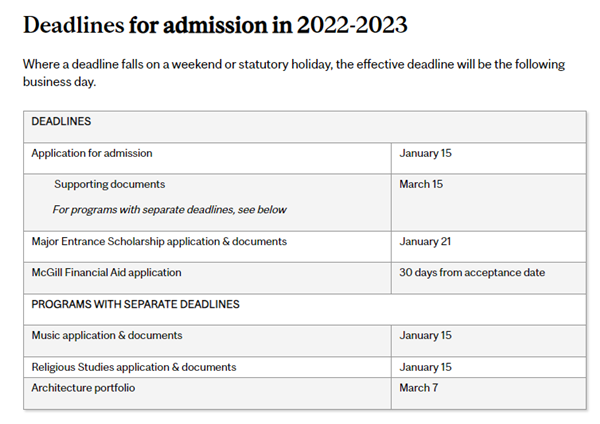The image size is (600, 424).
Task: Select the January 15 date for Religious Studies
Action: (425, 367)
